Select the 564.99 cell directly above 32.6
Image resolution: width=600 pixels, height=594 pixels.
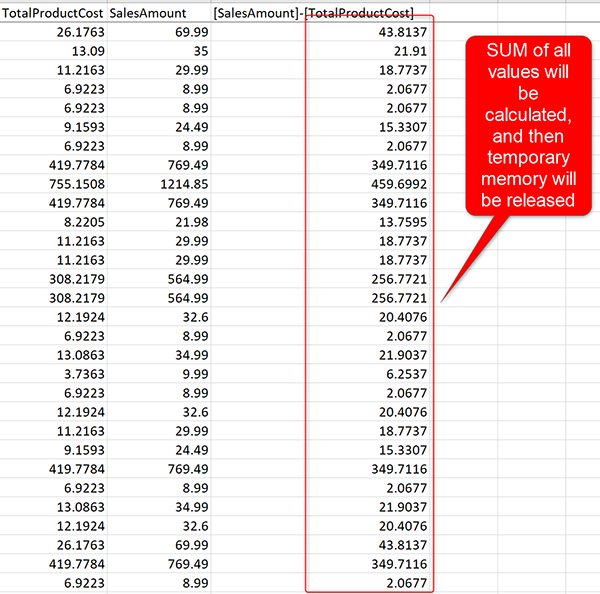[159, 297]
